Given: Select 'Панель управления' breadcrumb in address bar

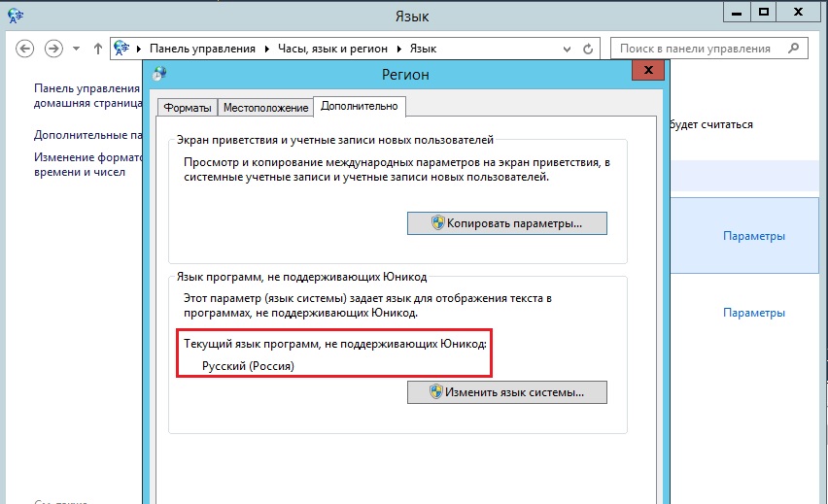Looking at the screenshot, I should pyautogui.click(x=202, y=49).
